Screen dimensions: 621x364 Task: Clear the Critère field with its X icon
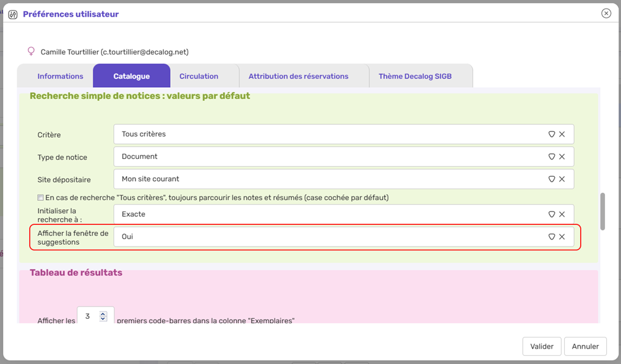pyautogui.click(x=562, y=134)
